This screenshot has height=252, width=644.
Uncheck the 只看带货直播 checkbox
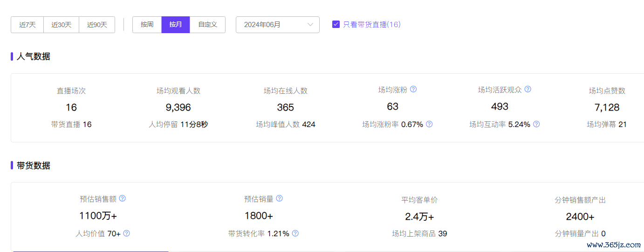click(336, 24)
